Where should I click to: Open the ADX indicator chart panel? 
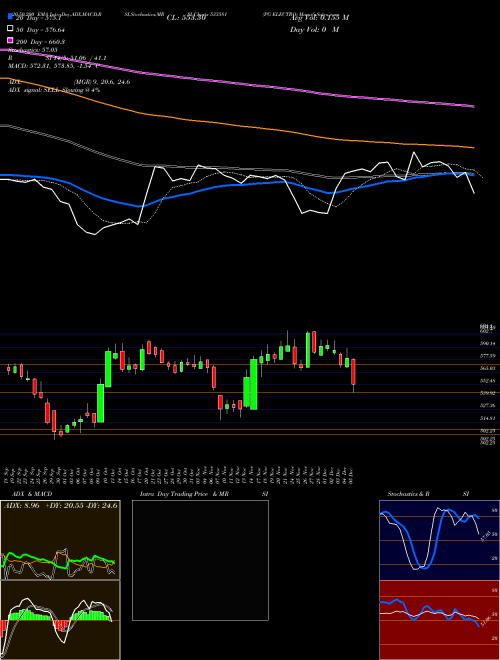60,540
